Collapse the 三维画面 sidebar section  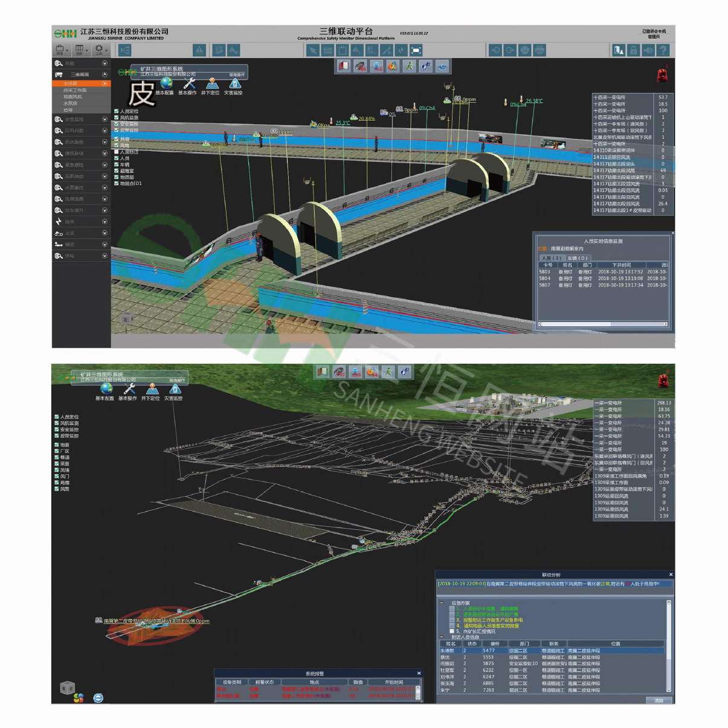coord(105,74)
